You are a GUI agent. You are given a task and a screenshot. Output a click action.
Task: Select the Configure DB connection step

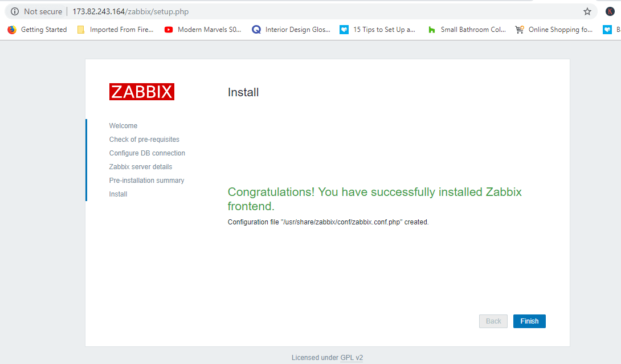coord(147,153)
